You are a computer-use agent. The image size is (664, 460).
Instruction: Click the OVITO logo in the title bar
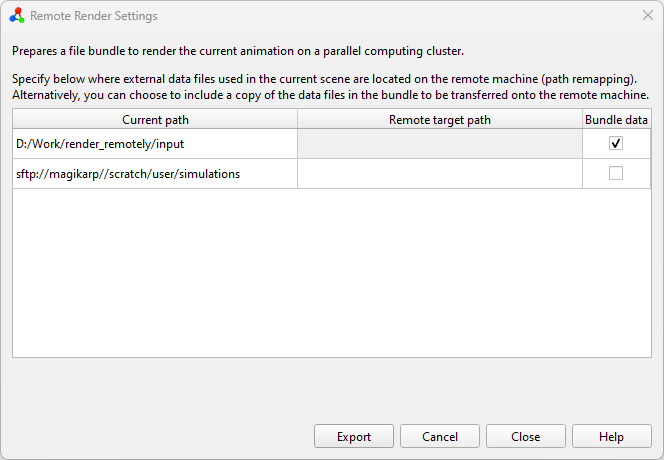click(x=16, y=16)
